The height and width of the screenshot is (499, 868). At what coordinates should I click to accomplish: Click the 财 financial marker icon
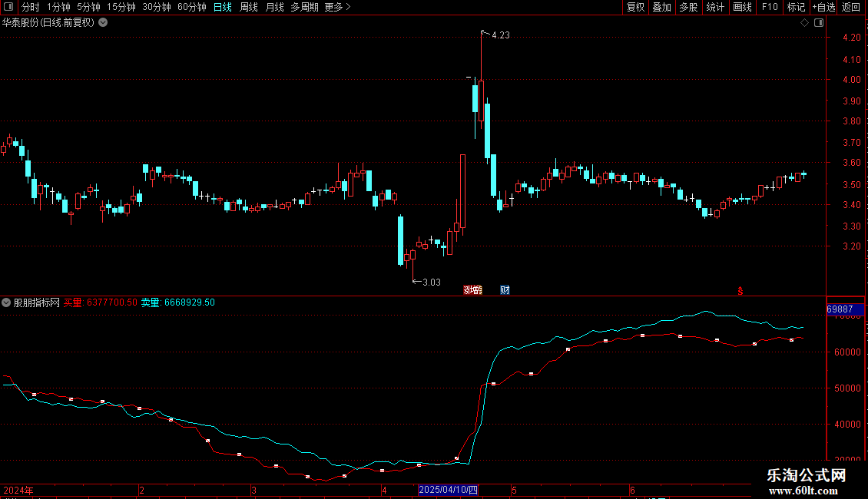tap(505, 290)
